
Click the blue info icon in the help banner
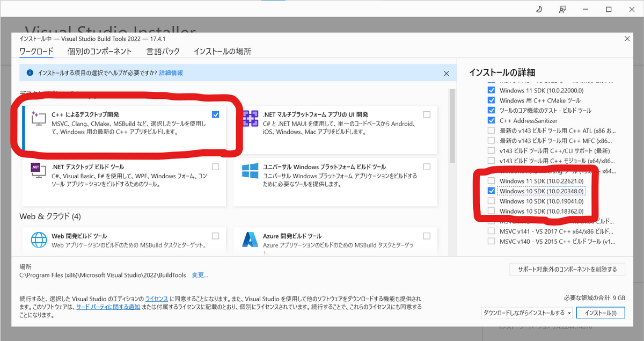pyautogui.click(x=29, y=73)
